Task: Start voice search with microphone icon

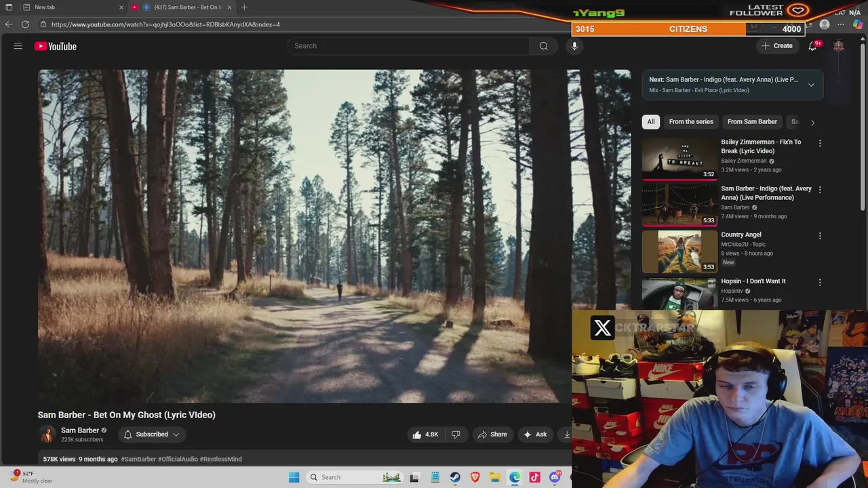Action: coord(574,46)
